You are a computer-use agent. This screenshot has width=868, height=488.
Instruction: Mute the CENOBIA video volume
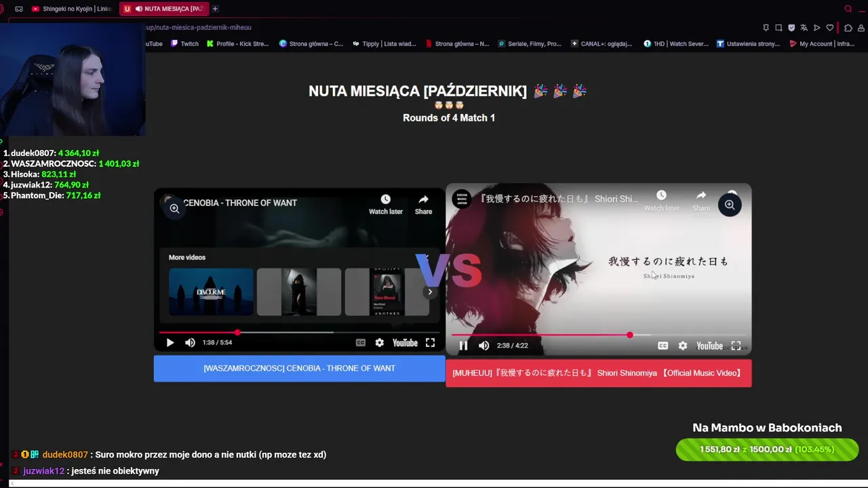[x=190, y=343]
